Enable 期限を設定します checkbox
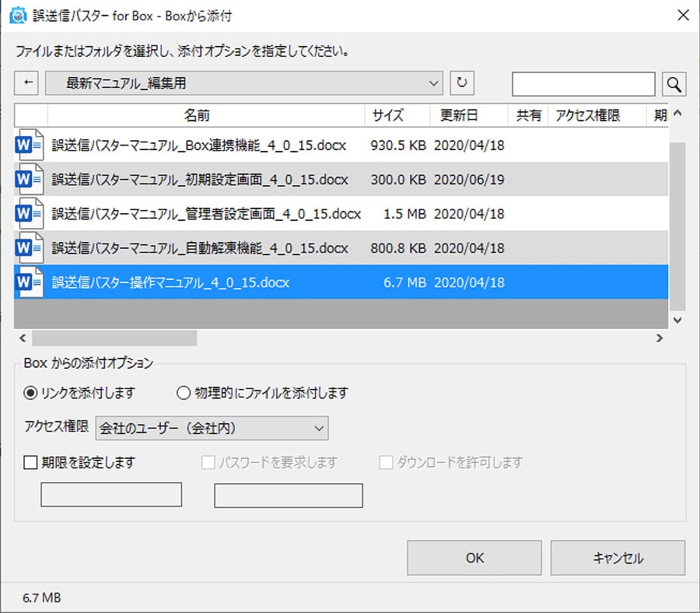 pos(30,462)
